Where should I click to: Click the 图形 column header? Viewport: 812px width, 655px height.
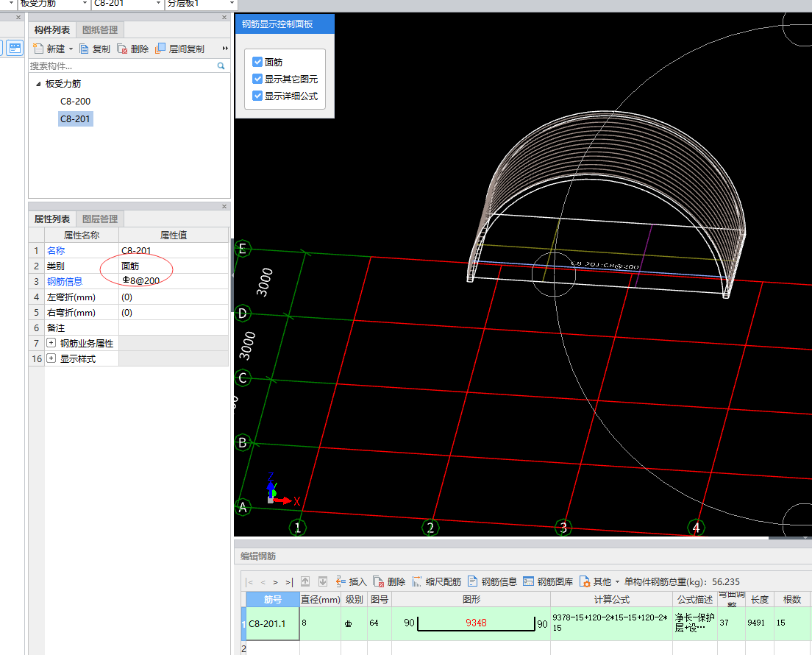click(x=471, y=600)
